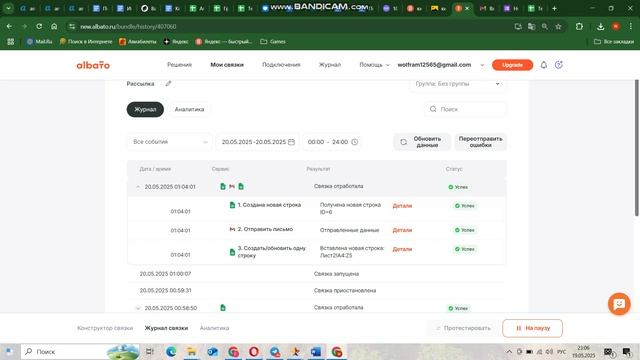Click the Google Sheets icon in step 3 row
Screen dimensions: 640x360
pos(232,252)
